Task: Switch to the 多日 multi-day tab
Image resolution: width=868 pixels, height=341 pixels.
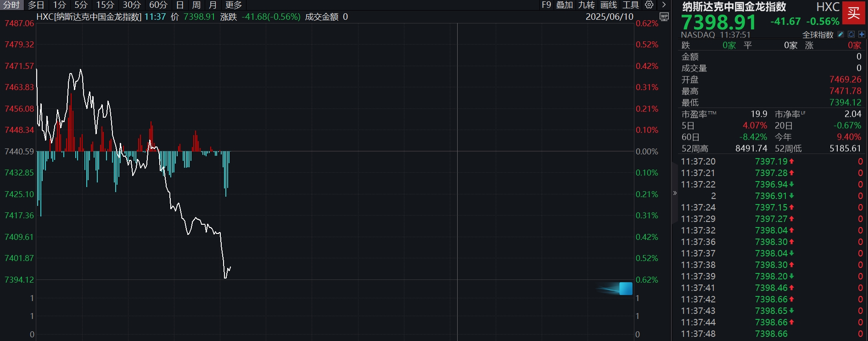Action: pos(36,5)
